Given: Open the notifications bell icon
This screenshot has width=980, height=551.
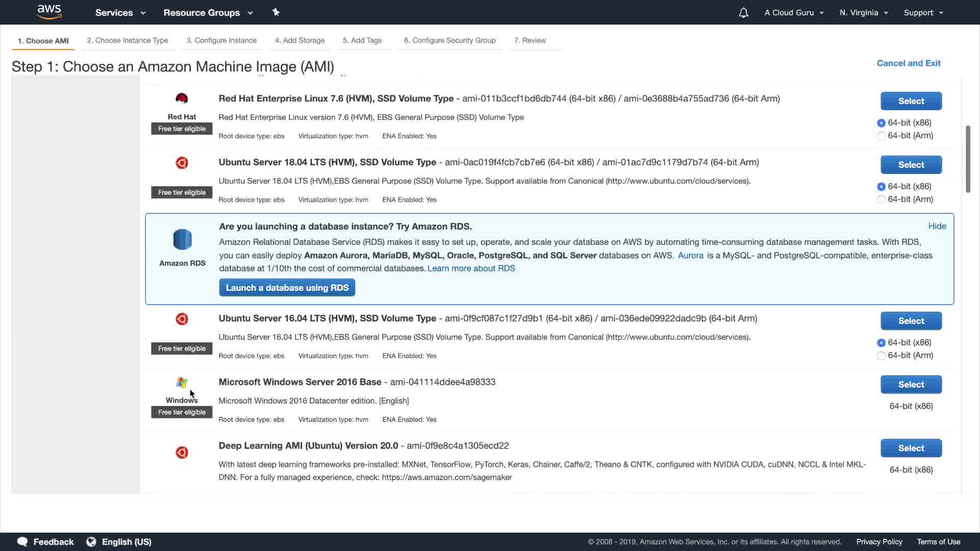Looking at the screenshot, I should pyautogui.click(x=744, y=13).
